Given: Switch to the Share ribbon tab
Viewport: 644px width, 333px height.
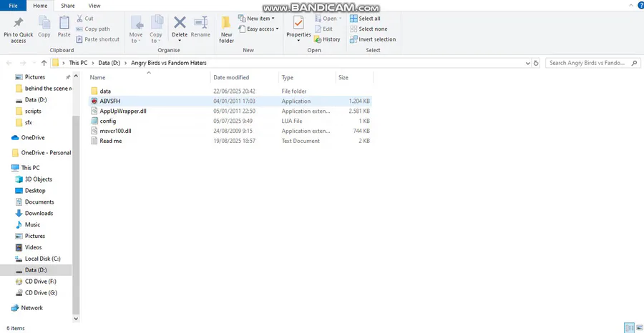Looking at the screenshot, I should (68, 6).
